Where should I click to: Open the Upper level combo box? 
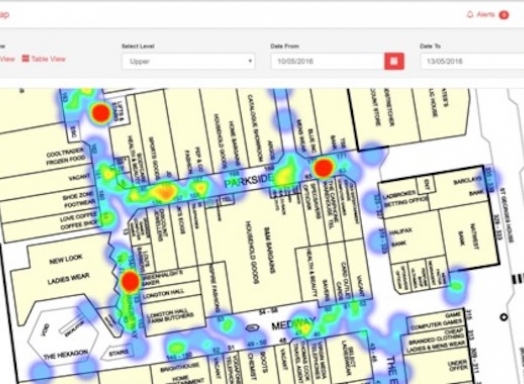pos(188,61)
